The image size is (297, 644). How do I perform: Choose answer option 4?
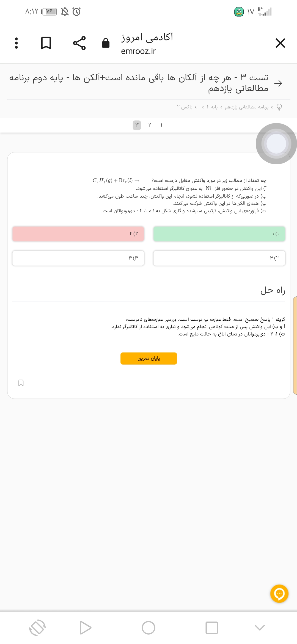pyautogui.click(x=78, y=258)
